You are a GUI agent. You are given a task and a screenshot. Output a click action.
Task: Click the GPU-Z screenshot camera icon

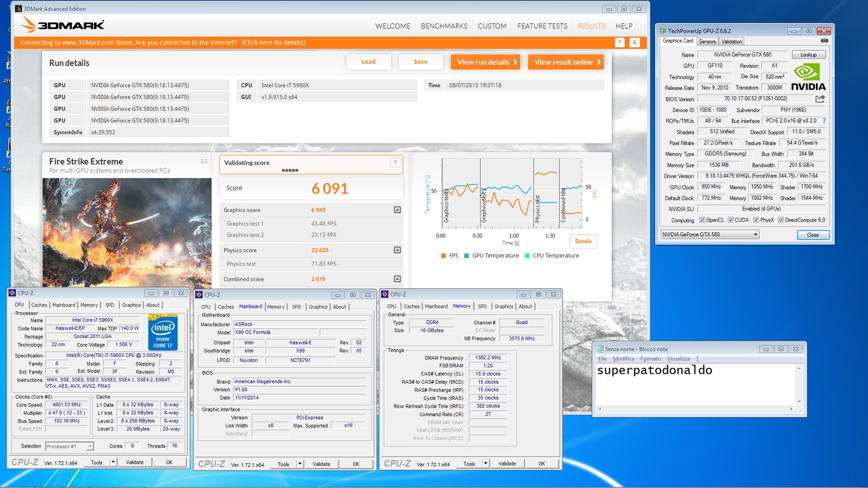(825, 41)
